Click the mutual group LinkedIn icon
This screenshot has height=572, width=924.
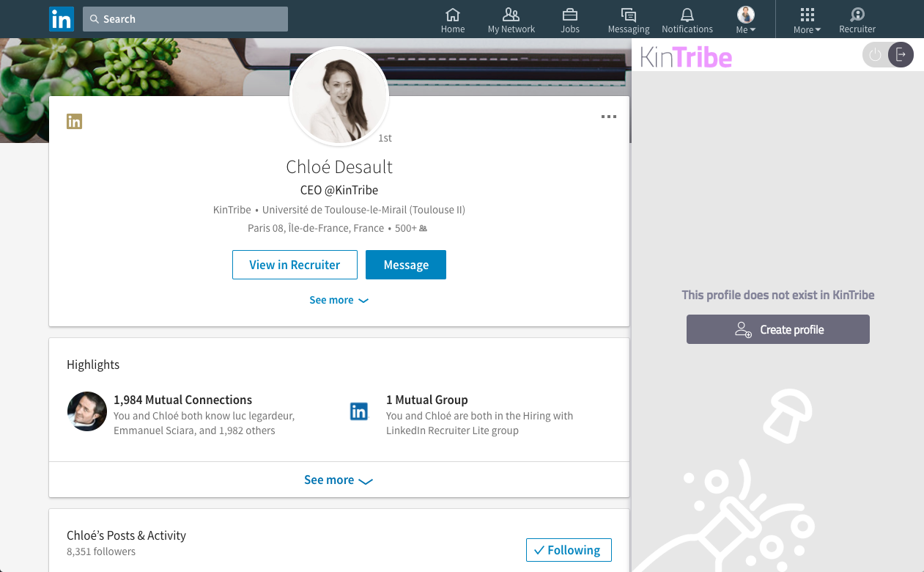point(359,411)
